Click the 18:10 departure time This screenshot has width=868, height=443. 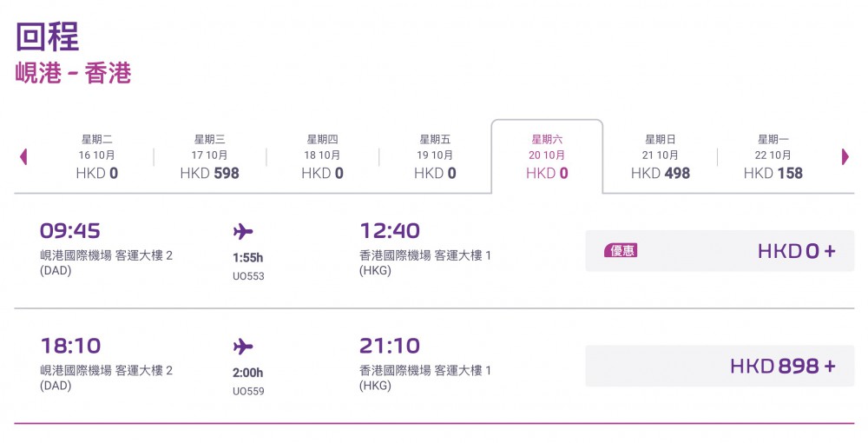(x=70, y=346)
